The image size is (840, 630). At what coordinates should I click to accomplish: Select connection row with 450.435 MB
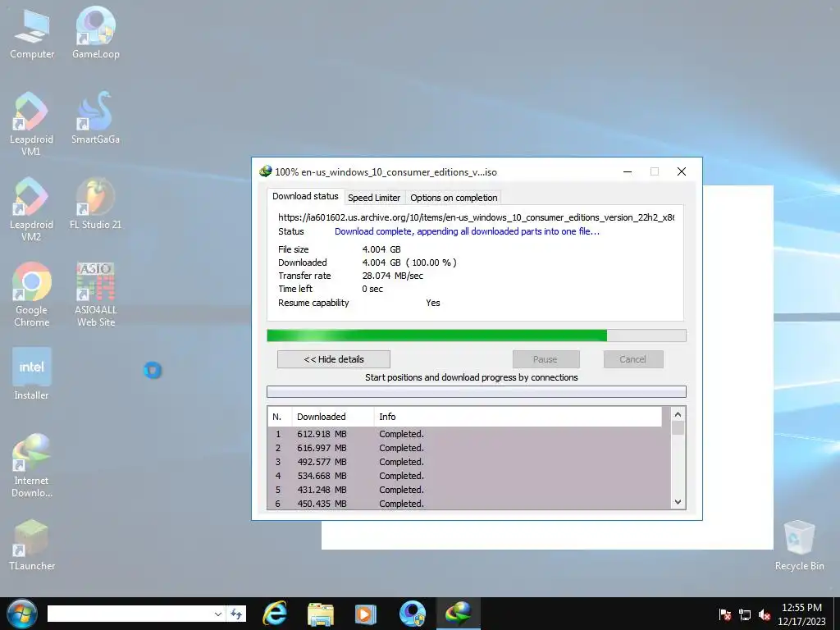click(x=468, y=503)
